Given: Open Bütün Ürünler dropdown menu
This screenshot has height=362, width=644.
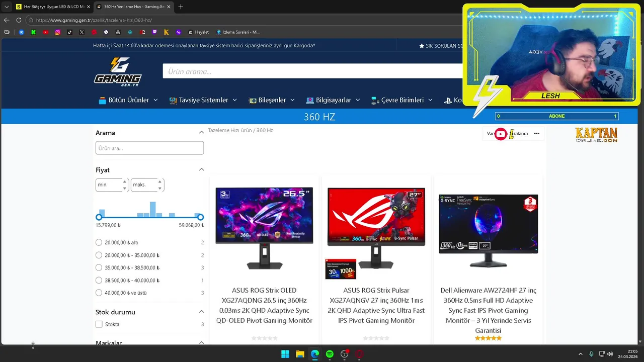Looking at the screenshot, I should (128, 100).
